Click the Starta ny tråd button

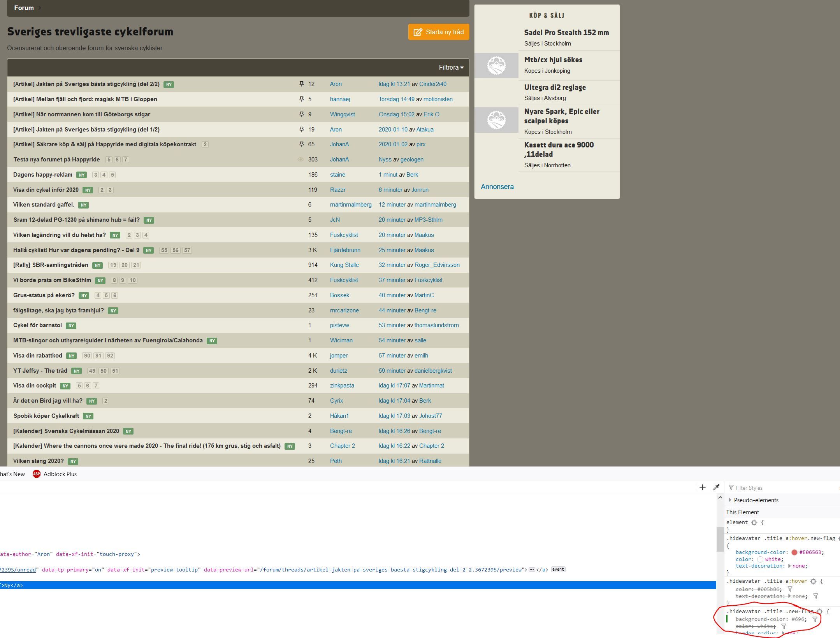[x=438, y=32]
